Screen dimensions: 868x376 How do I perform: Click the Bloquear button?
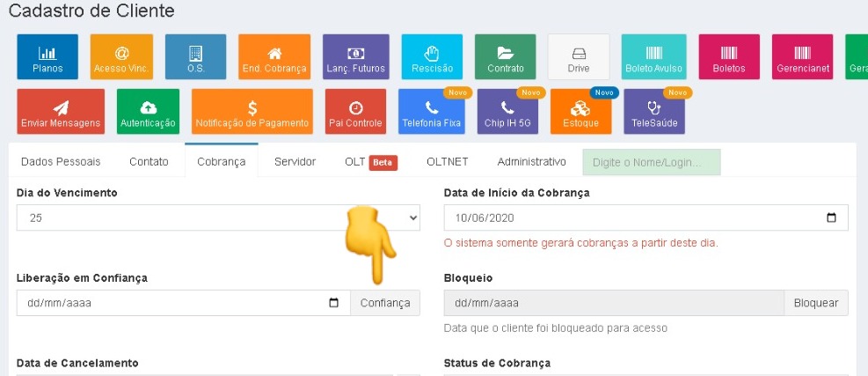coord(816,303)
